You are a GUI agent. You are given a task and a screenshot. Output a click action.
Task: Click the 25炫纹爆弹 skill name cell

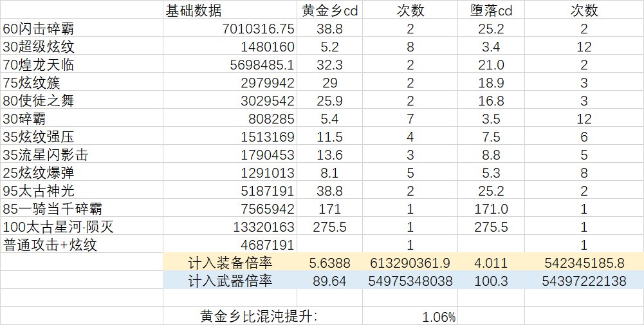[x=81, y=172]
